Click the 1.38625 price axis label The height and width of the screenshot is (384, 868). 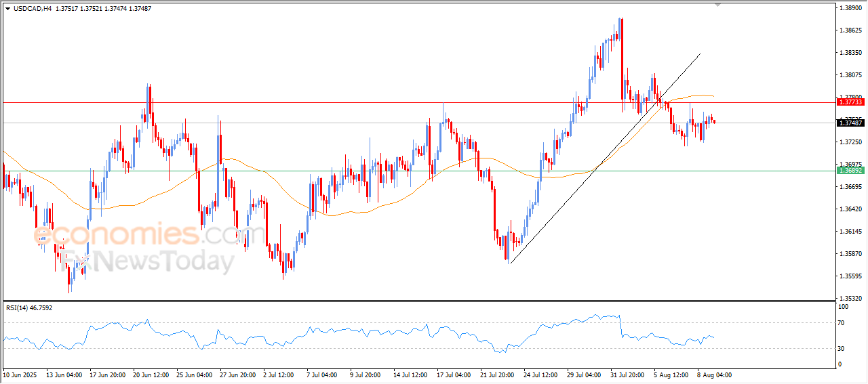tap(851, 30)
